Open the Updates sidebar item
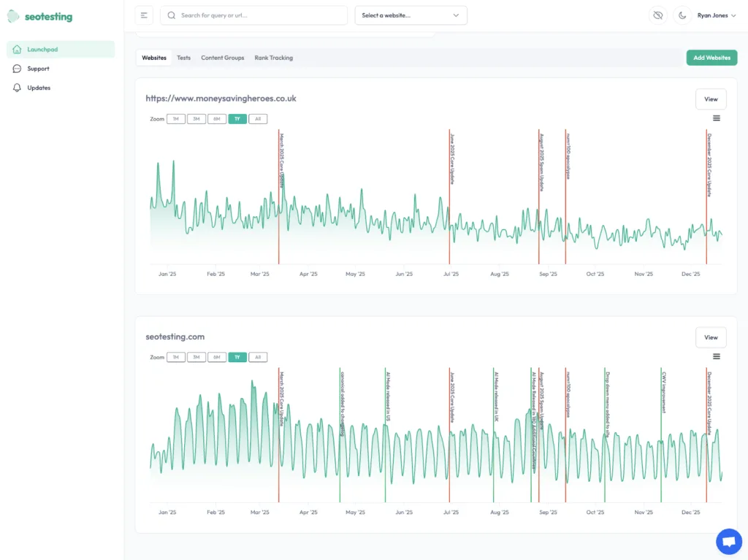Image resolution: width=748 pixels, height=560 pixels. coord(38,88)
